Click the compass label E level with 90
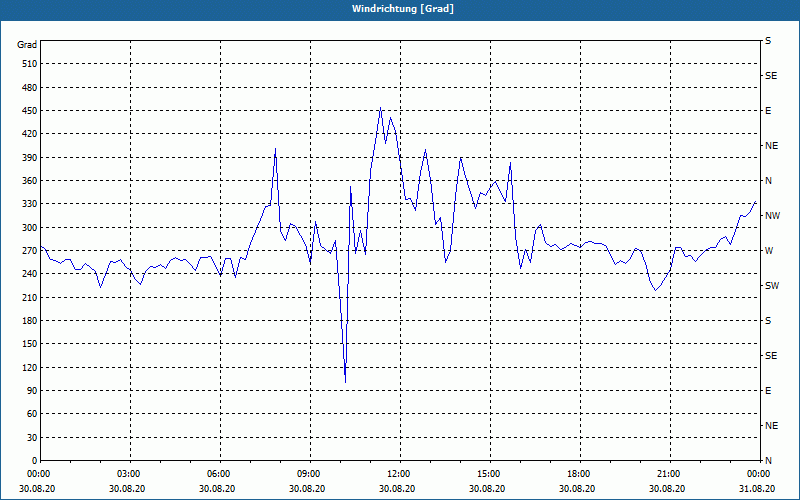The width and height of the screenshot is (800, 500). tap(768, 391)
